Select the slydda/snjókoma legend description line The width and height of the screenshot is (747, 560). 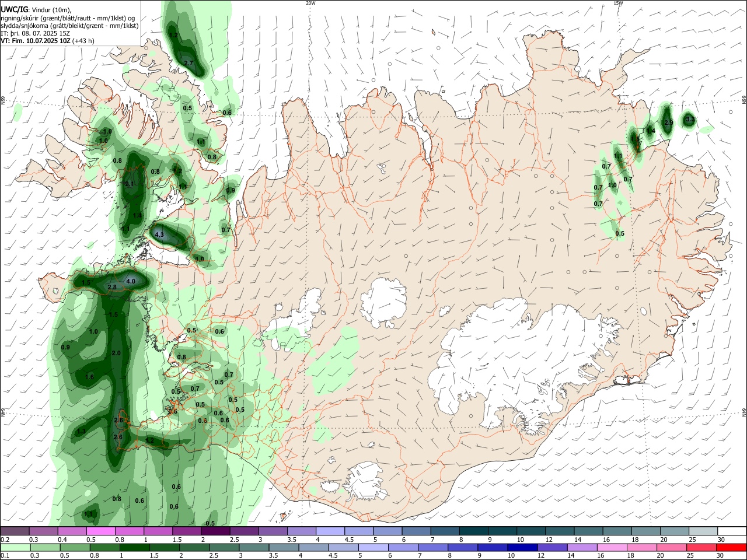[69, 26]
